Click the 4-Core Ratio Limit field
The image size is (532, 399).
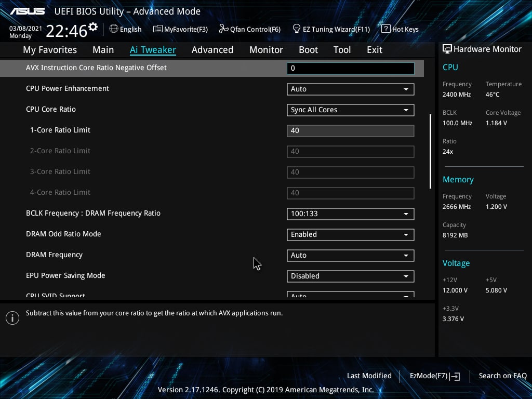pyautogui.click(x=350, y=193)
